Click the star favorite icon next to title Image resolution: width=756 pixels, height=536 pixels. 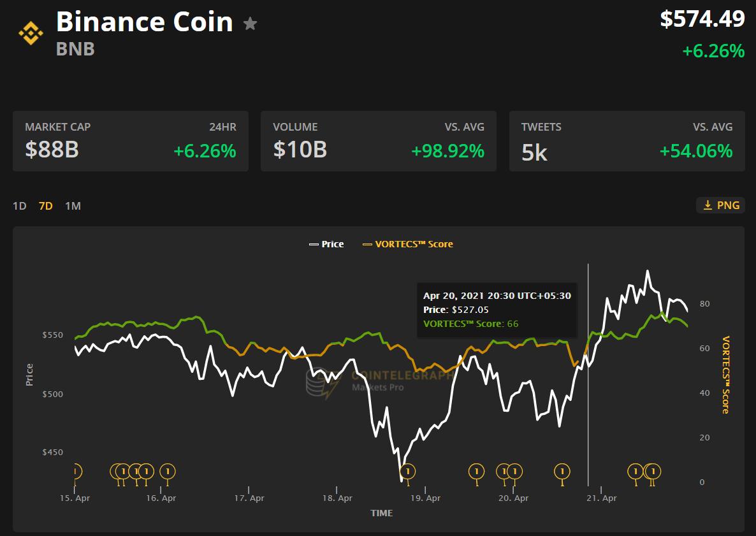click(250, 24)
